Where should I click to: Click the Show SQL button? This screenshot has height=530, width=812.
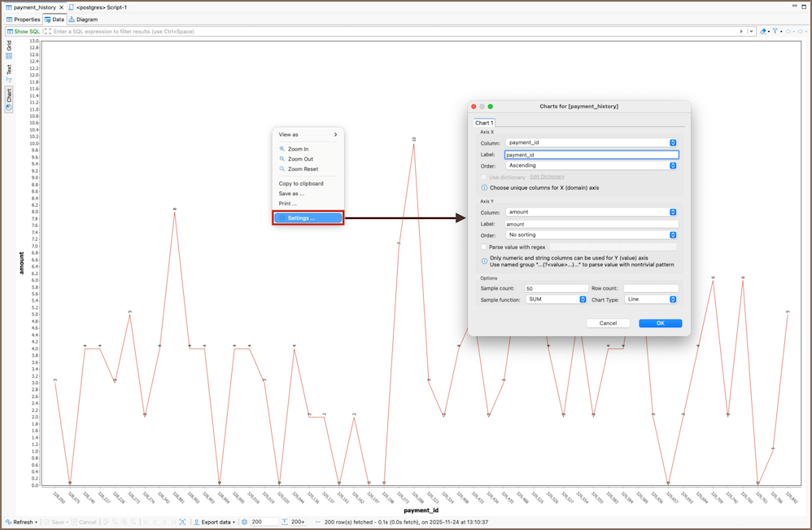pos(23,32)
